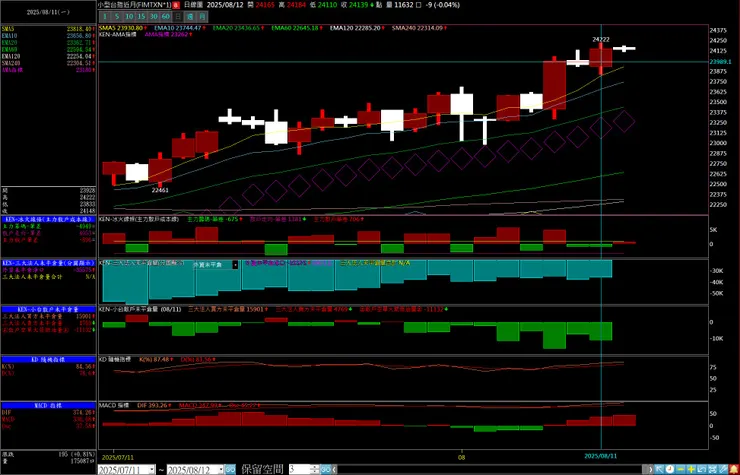
Task: Open the 外資未平倉 selector dropdown
Action: (x=235, y=265)
